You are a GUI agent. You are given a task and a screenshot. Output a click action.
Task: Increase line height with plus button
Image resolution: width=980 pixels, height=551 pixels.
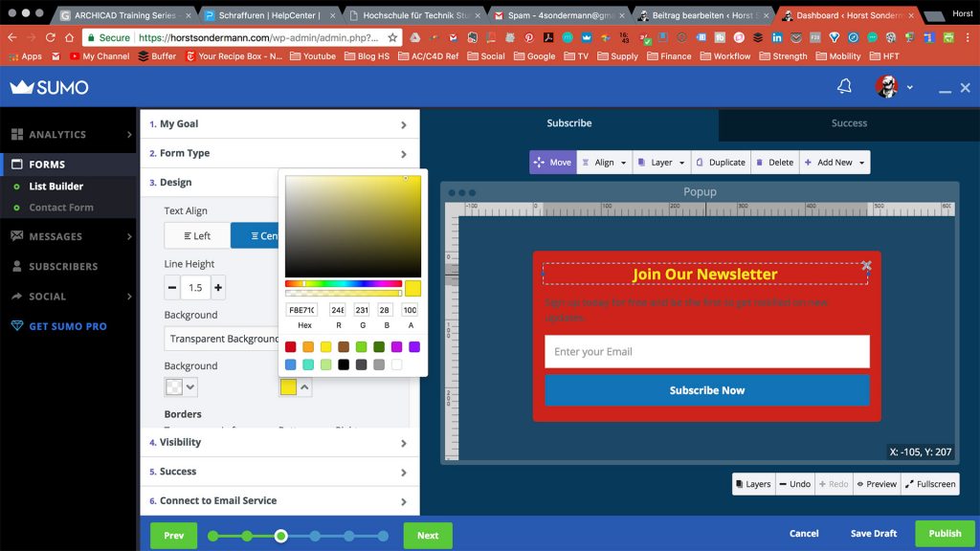[x=218, y=287]
